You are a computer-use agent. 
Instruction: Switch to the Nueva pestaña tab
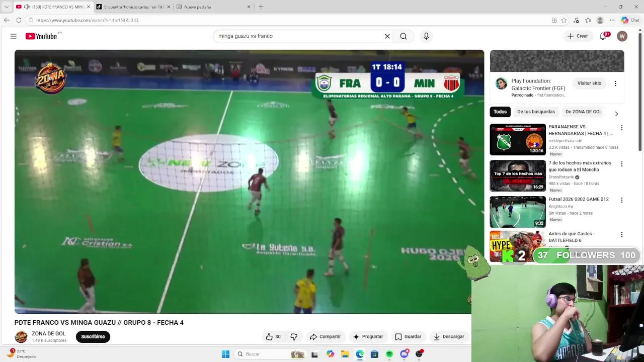point(213,7)
